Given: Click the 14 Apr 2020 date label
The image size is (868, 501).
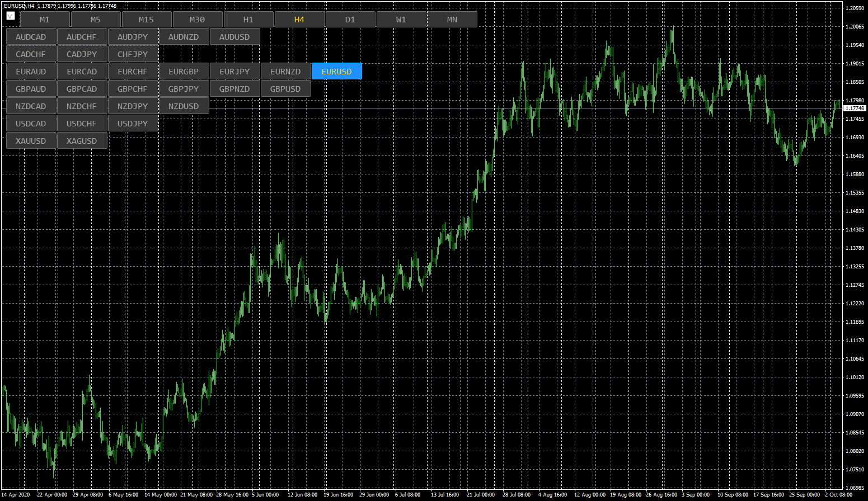Looking at the screenshot, I should pyautogui.click(x=16, y=495).
